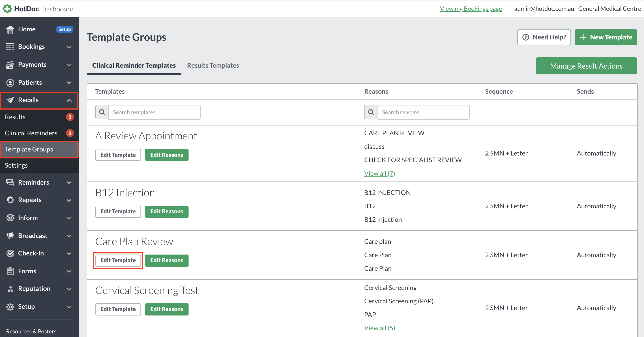Click the Bookings calendar grid icon

[x=10, y=47]
